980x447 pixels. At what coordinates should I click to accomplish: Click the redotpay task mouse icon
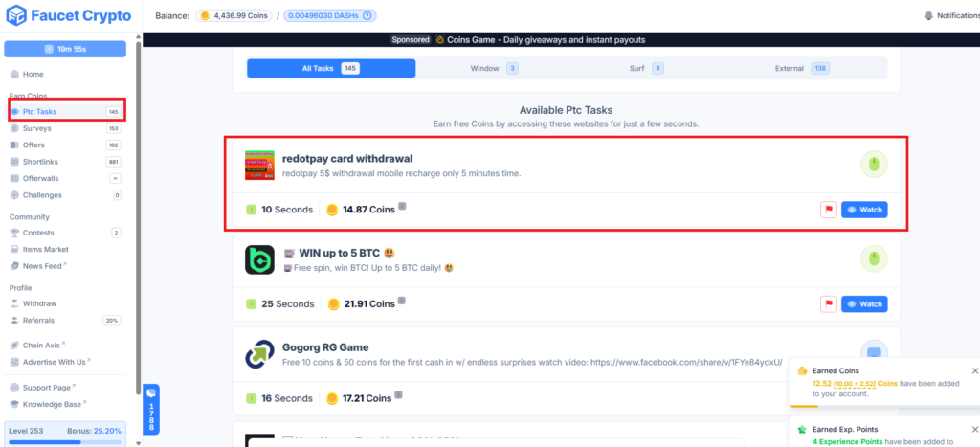[x=874, y=165]
